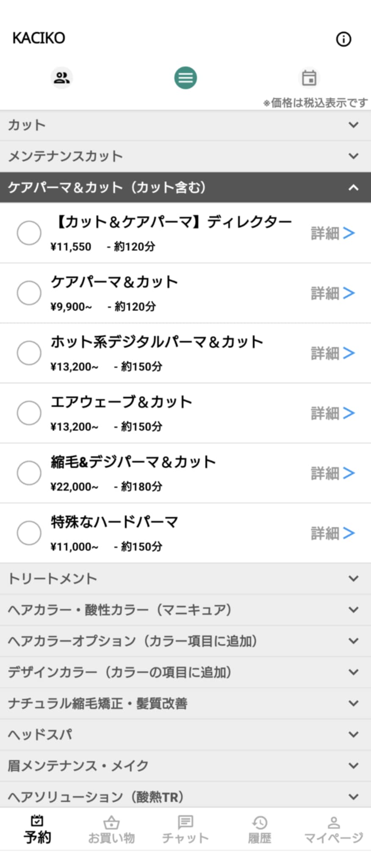Select ホット系デジタルパーマ＆カット radio option
371x868 pixels.
[29, 353]
